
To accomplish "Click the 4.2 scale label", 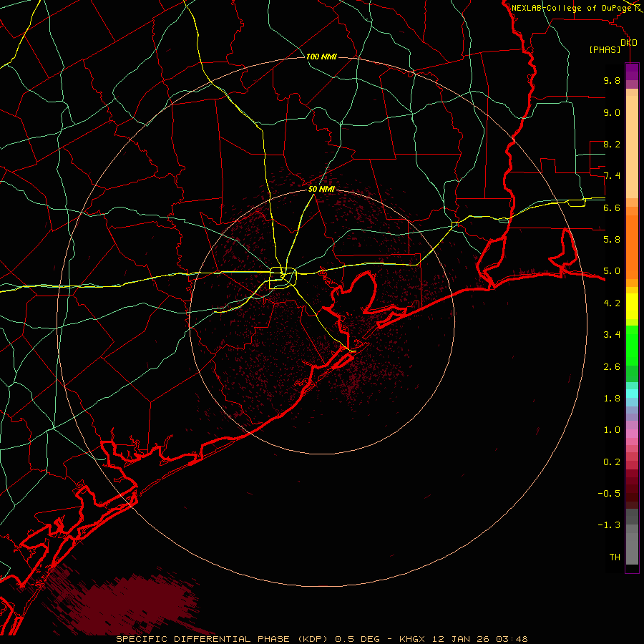I will [x=612, y=303].
